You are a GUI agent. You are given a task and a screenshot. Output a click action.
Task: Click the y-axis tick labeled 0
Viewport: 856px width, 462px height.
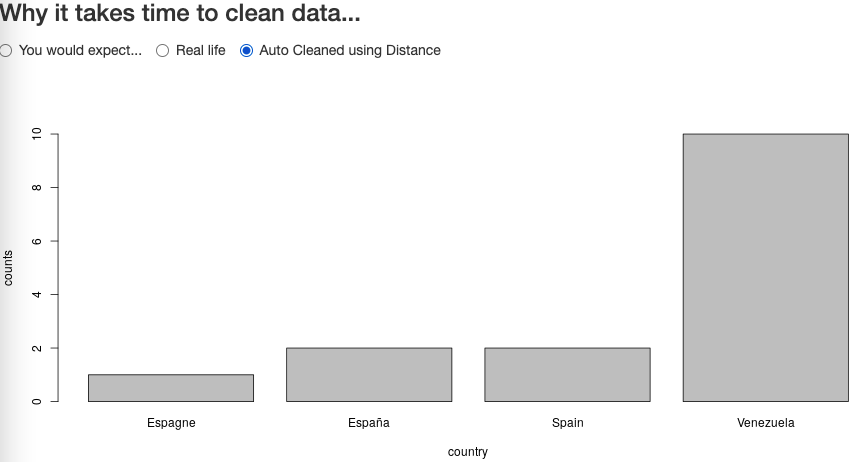pos(37,401)
